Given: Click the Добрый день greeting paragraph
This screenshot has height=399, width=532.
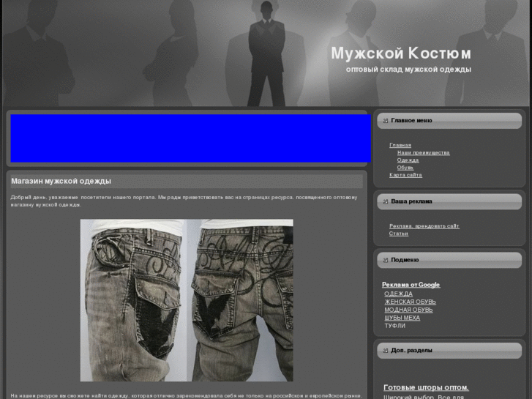Looking at the screenshot, I should coord(184,201).
